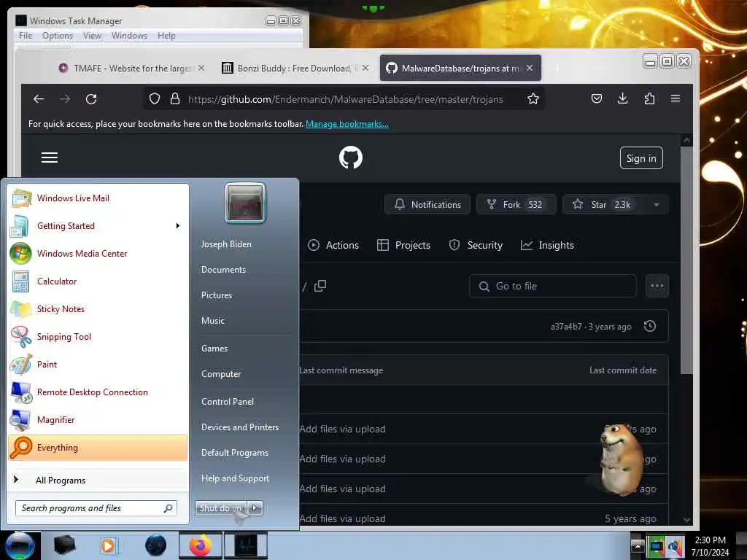This screenshot has height=560, width=747.
Task: Click the Shut down button
Action: point(220,508)
